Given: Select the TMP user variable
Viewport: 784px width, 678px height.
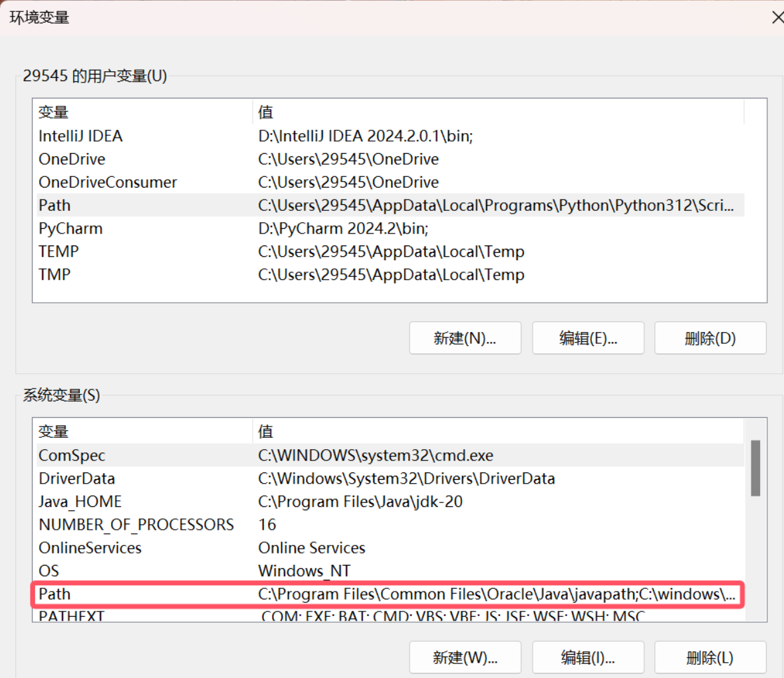Looking at the screenshot, I should (x=55, y=275).
